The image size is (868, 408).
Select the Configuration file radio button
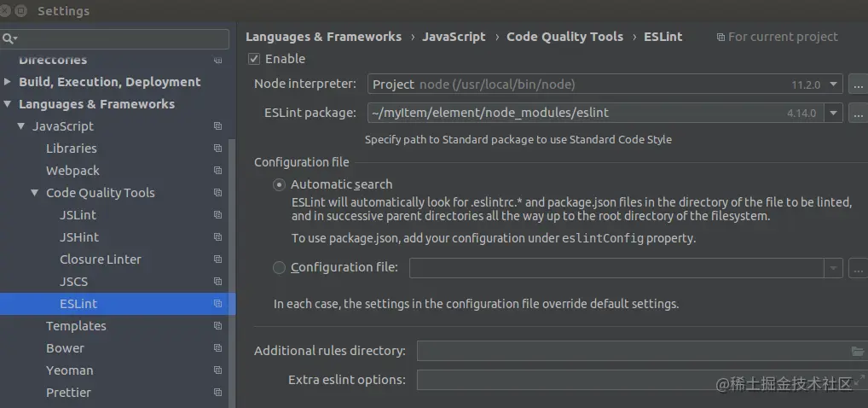click(279, 268)
